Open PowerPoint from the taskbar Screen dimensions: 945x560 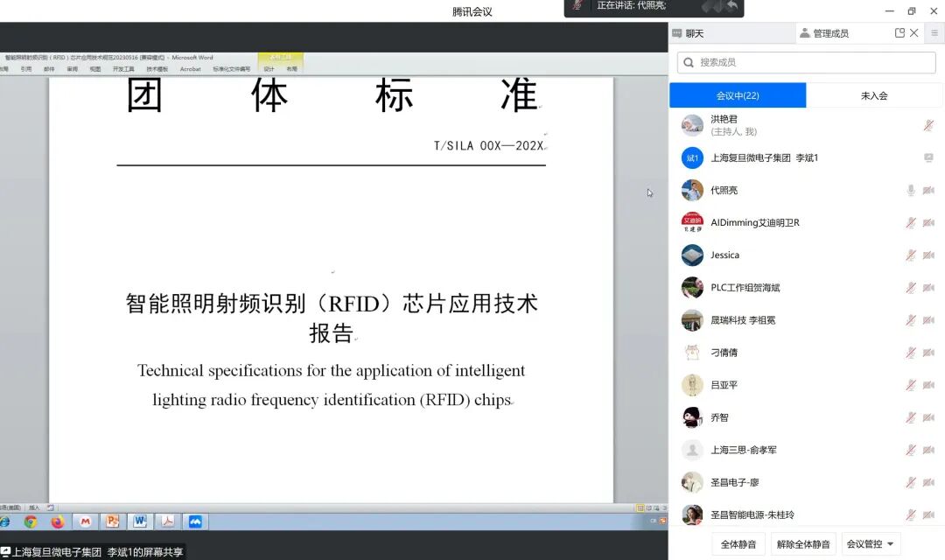(113, 521)
